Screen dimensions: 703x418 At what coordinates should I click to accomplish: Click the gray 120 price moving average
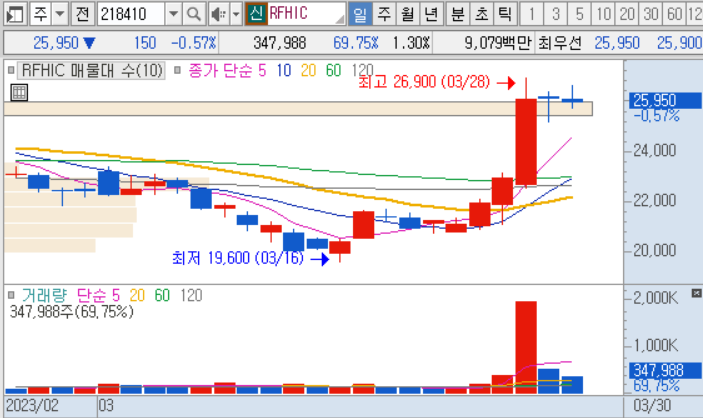click(362, 70)
